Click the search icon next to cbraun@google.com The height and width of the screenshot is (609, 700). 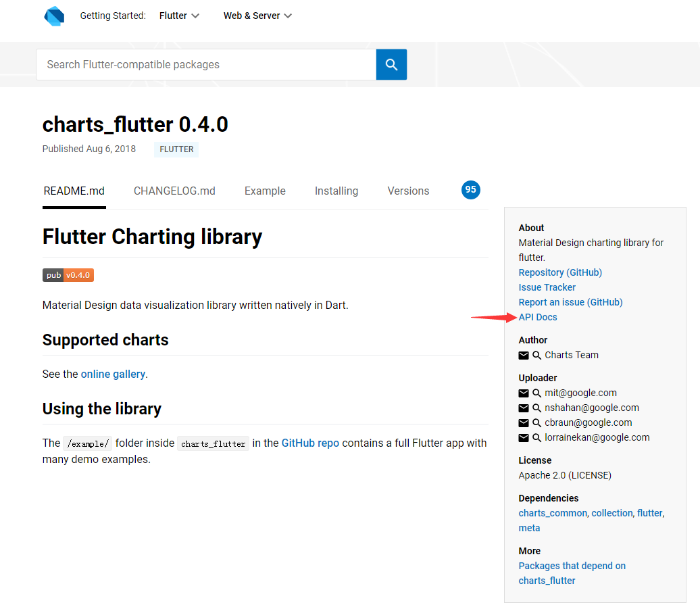pyautogui.click(x=537, y=422)
